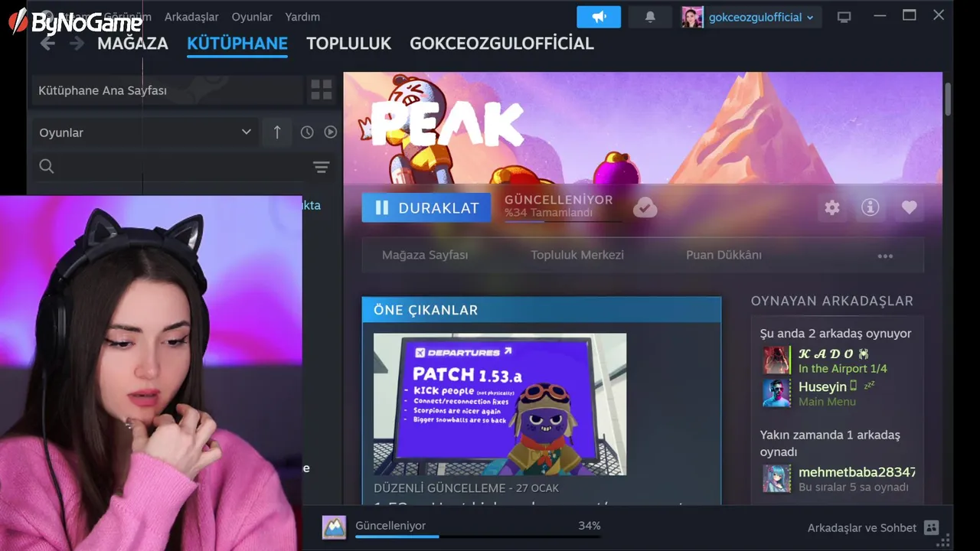This screenshot has width=980, height=551.
Task: Toggle the recent activity clock filter
Action: (x=307, y=132)
